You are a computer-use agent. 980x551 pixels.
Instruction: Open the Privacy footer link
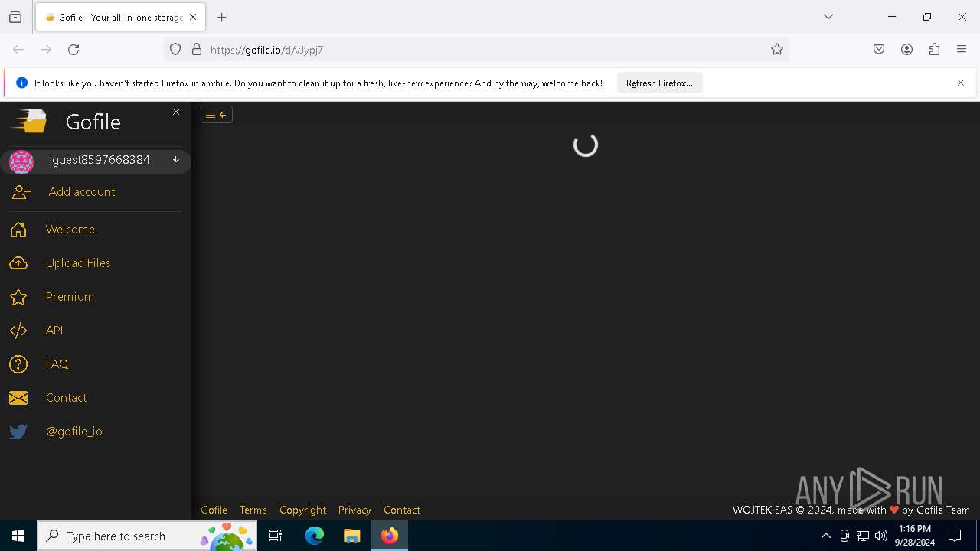tap(354, 510)
